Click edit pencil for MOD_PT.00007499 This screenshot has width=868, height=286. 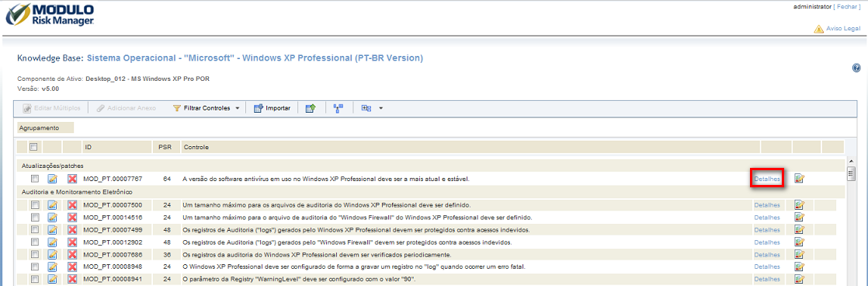coord(53,229)
